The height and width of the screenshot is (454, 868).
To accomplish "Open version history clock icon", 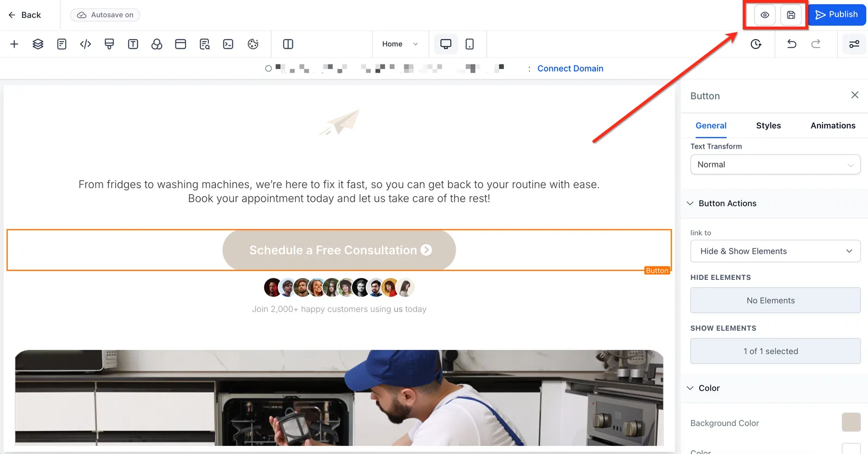I will point(756,44).
